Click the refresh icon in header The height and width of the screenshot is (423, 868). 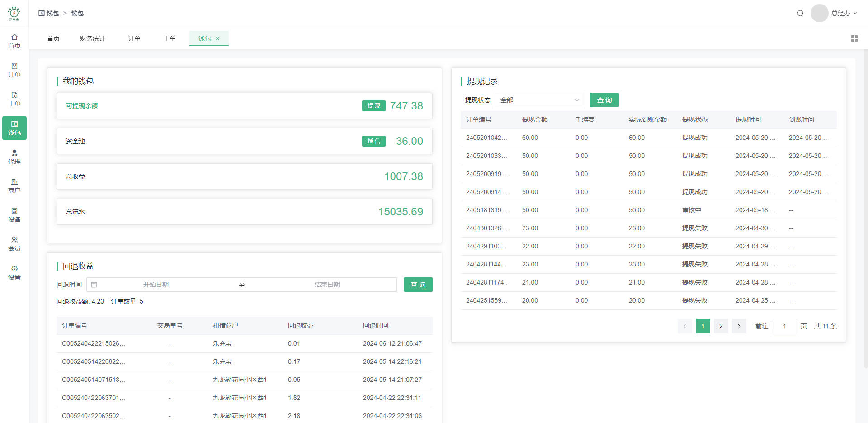pos(800,13)
